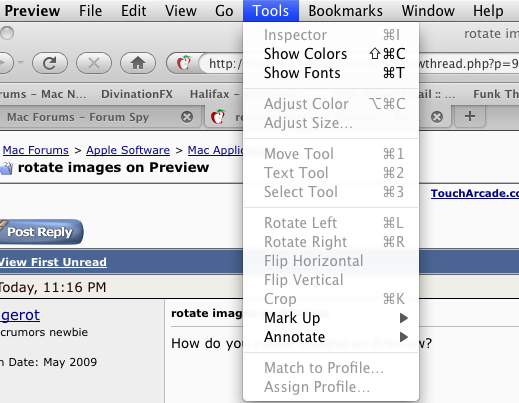Select Crop menu item

coord(331,299)
